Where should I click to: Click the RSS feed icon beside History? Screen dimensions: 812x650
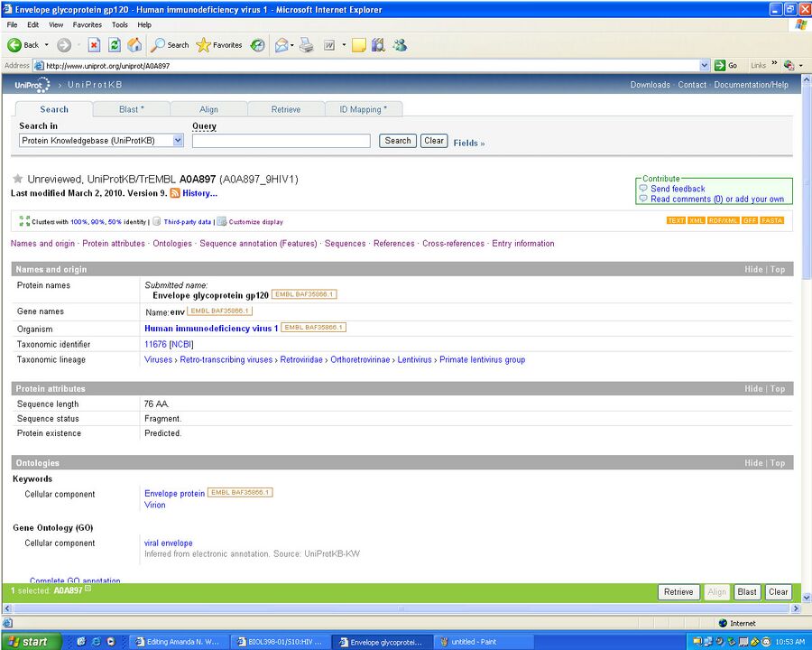pyautogui.click(x=175, y=192)
